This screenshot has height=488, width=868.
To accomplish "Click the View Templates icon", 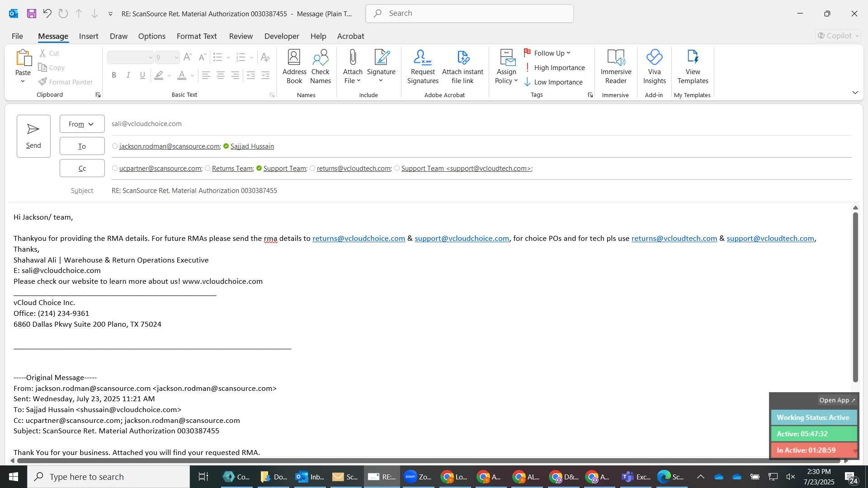I will click(693, 57).
